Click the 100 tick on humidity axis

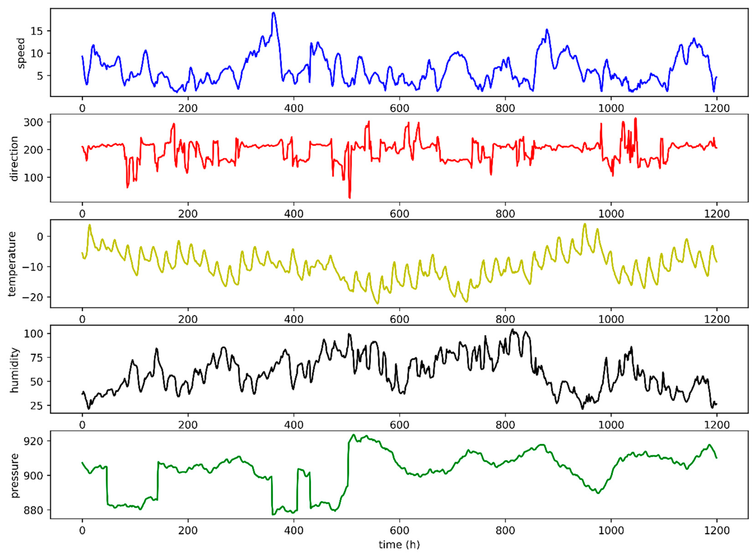click(x=33, y=334)
